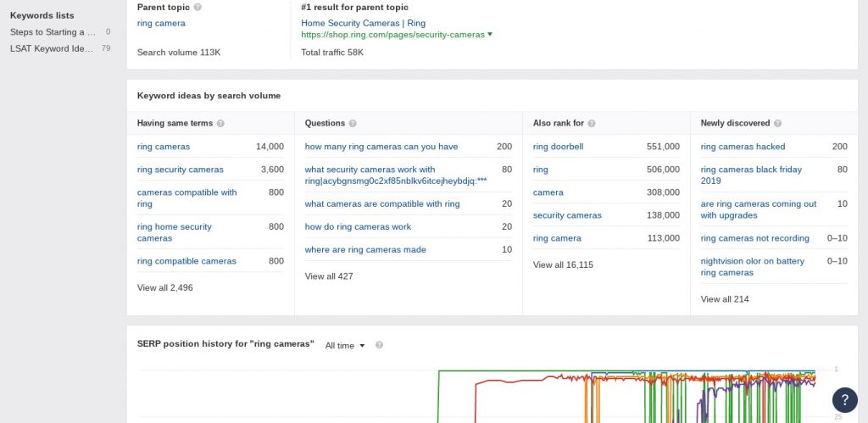Image resolution: width=868 pixels, height=423 pixels.
Task: Open ring compatible cameras keyword
Action: (x=186, y=261)
